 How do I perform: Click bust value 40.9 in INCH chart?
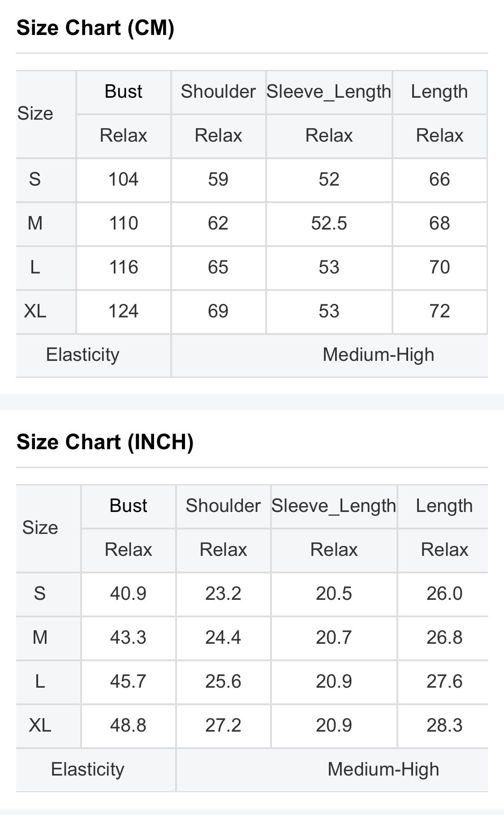(128, 594)
